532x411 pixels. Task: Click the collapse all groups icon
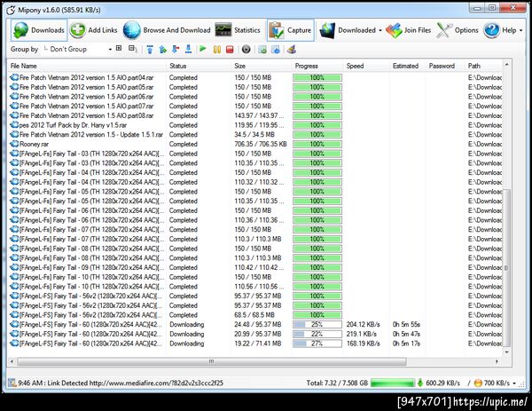(x=133, y=49)
